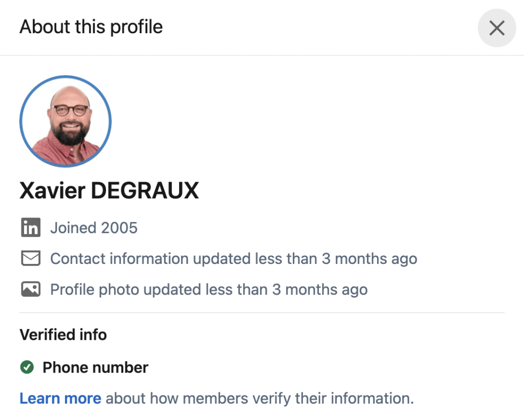Image resolution: width=524 pixels, height=420 pixels.
Task: Click the LinkedIn logo icon beside Joined 2005
Action: pos(31,228)
